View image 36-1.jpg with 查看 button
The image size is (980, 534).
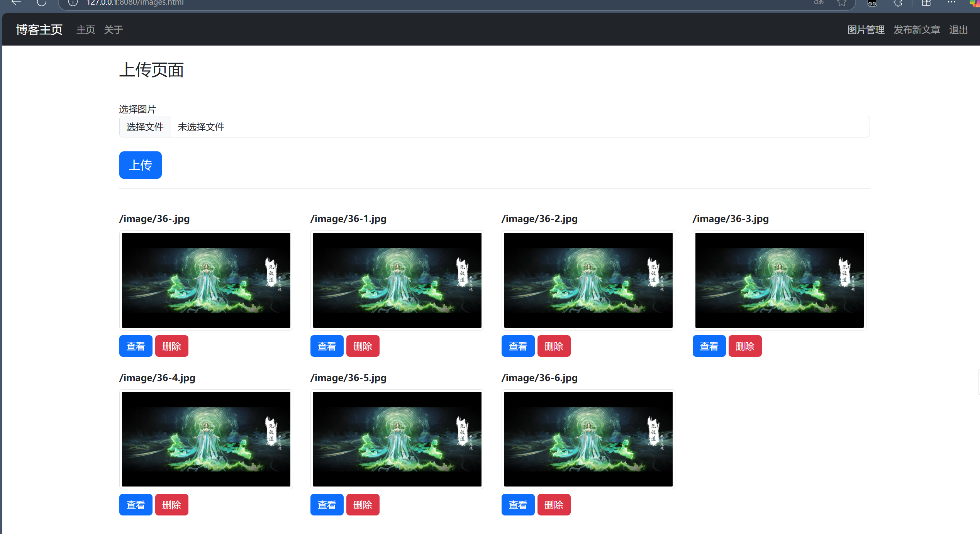click(x=327, y=346)
